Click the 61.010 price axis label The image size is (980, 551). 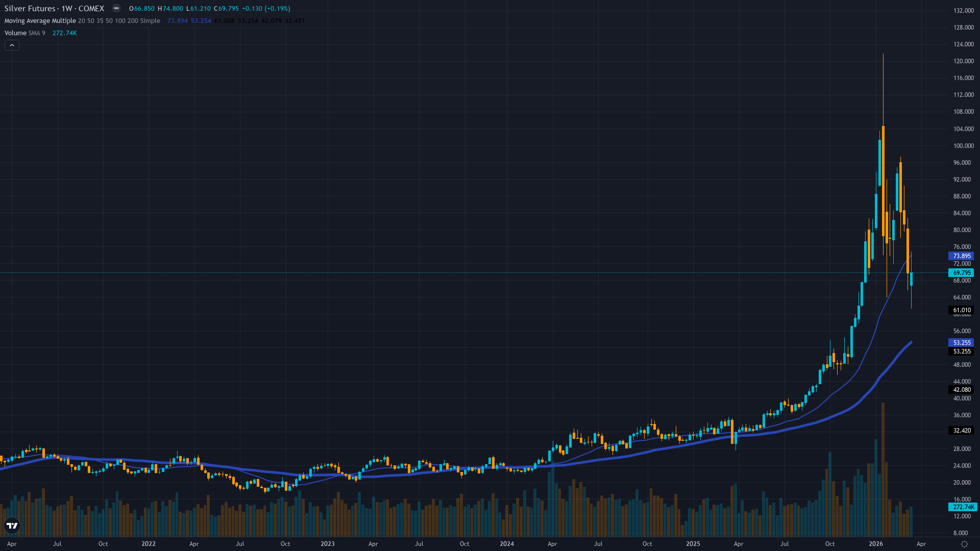click(x=962, y=310)
